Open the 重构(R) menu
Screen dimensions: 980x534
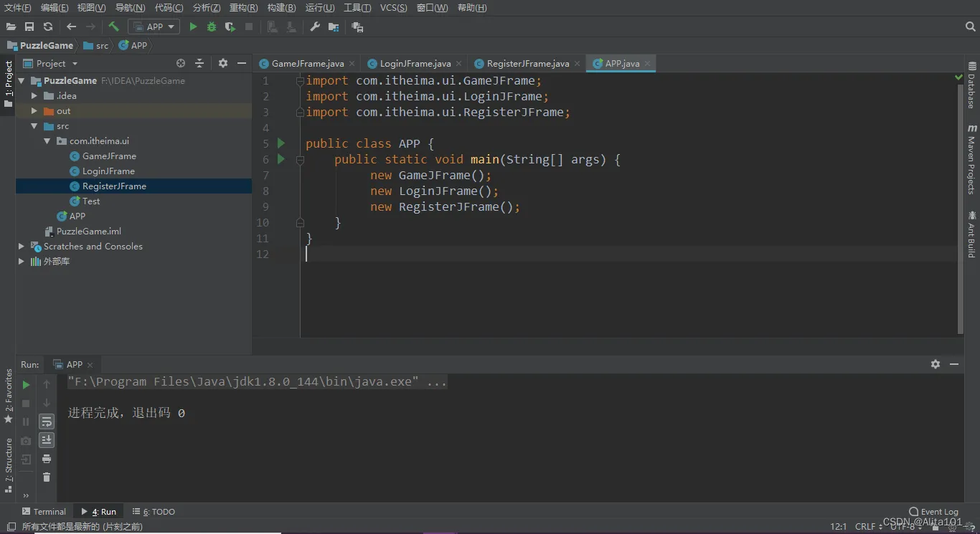(x=244, y=8)
